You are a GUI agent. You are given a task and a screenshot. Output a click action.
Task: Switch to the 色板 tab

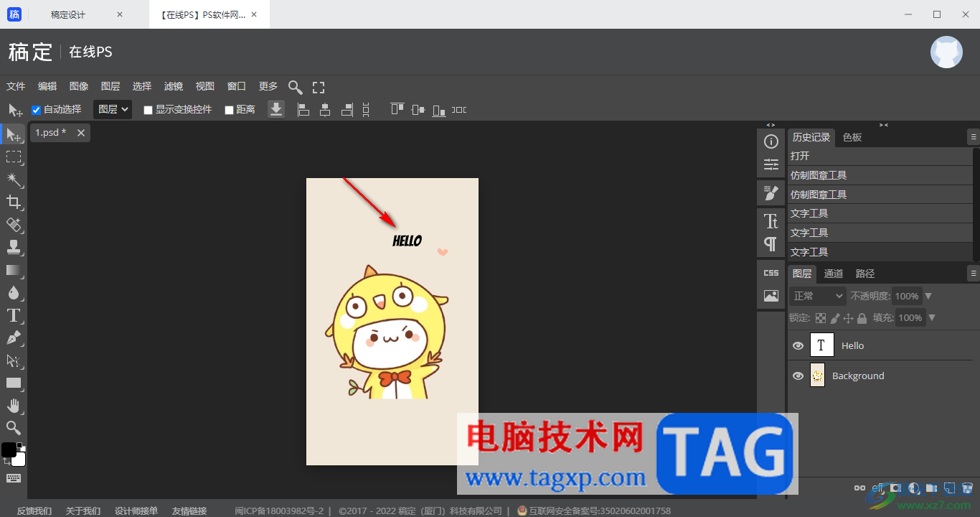click(852, 137)
